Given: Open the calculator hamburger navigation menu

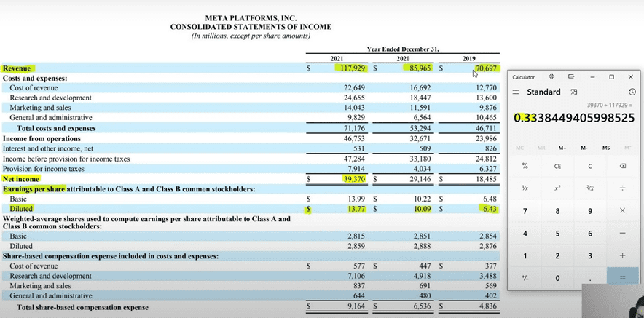Looking at the screenshot, I should (516, 92).
